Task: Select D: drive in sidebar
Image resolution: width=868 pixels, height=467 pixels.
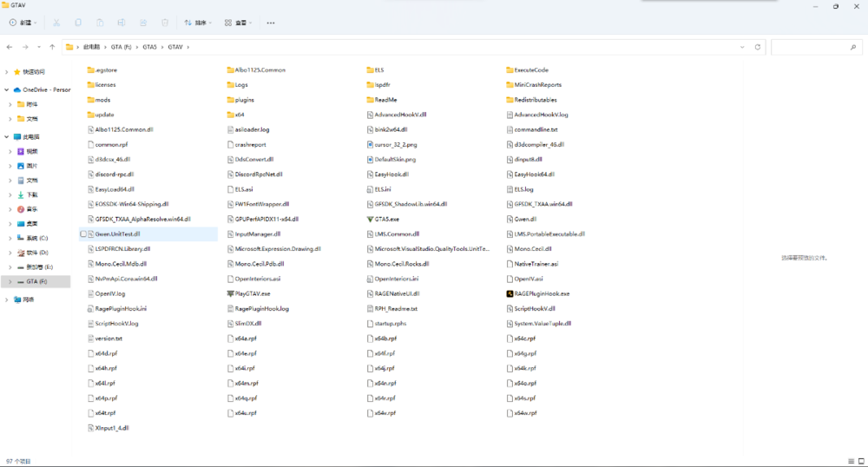Action: [33, 253]
